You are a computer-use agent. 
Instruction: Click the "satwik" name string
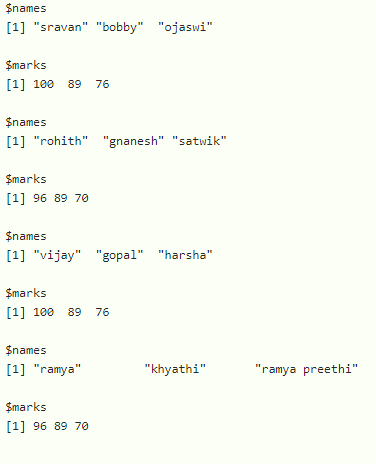199,141
